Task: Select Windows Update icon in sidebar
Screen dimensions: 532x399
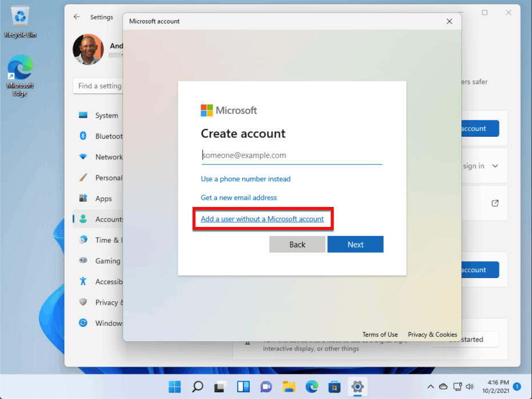Action: [83, 322]
